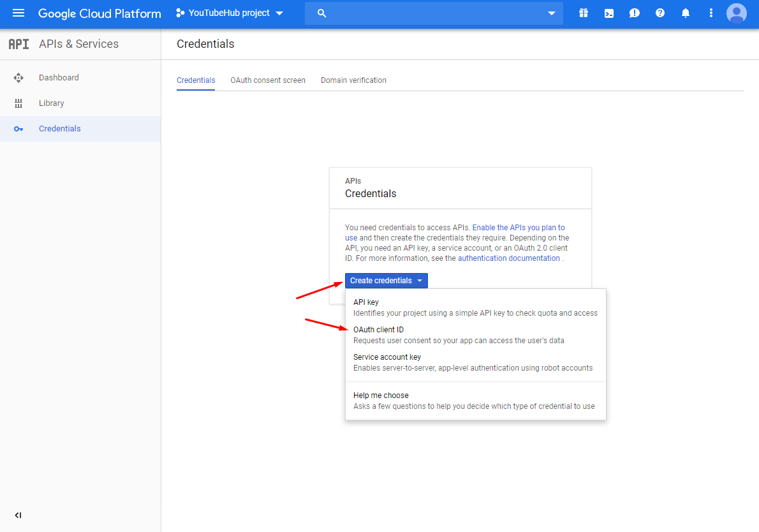Choose API key from the menu

point(366,302)
